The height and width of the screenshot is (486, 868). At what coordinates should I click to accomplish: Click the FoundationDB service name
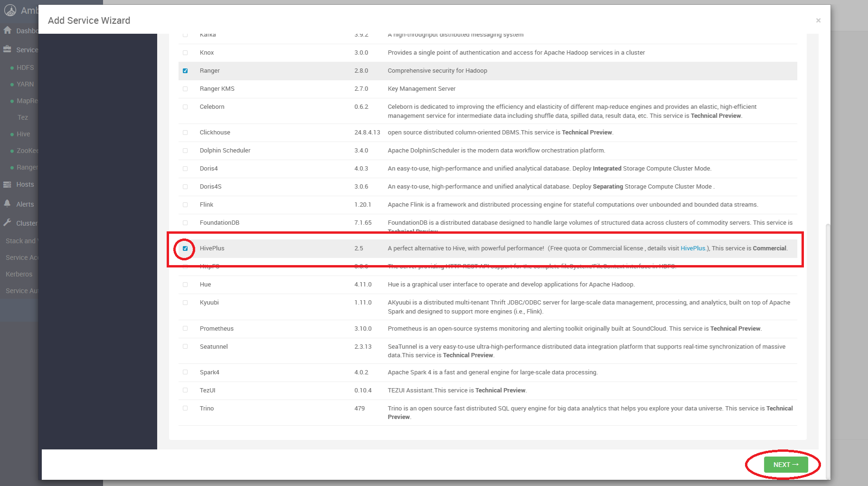click(219, 223)
